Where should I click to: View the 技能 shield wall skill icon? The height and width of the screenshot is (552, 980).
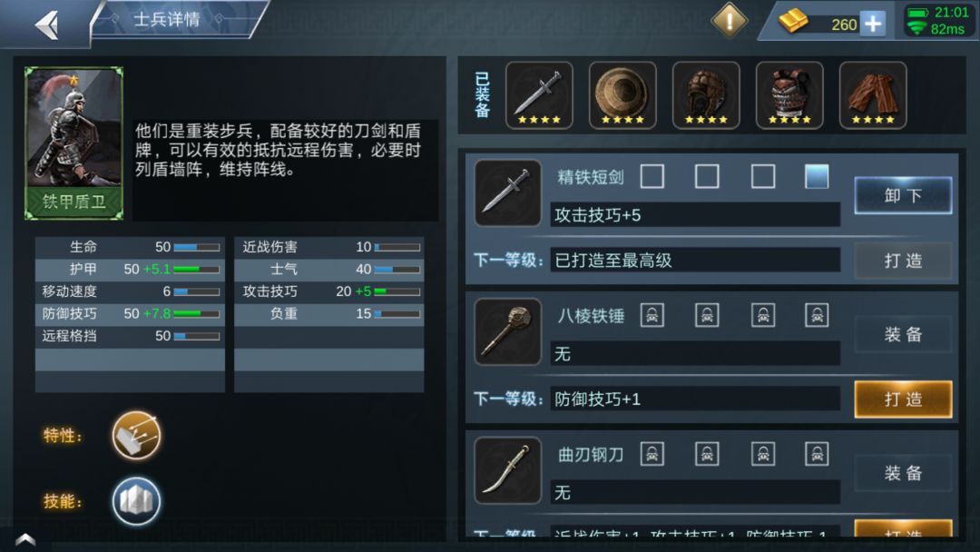click(x=136, y=501)
